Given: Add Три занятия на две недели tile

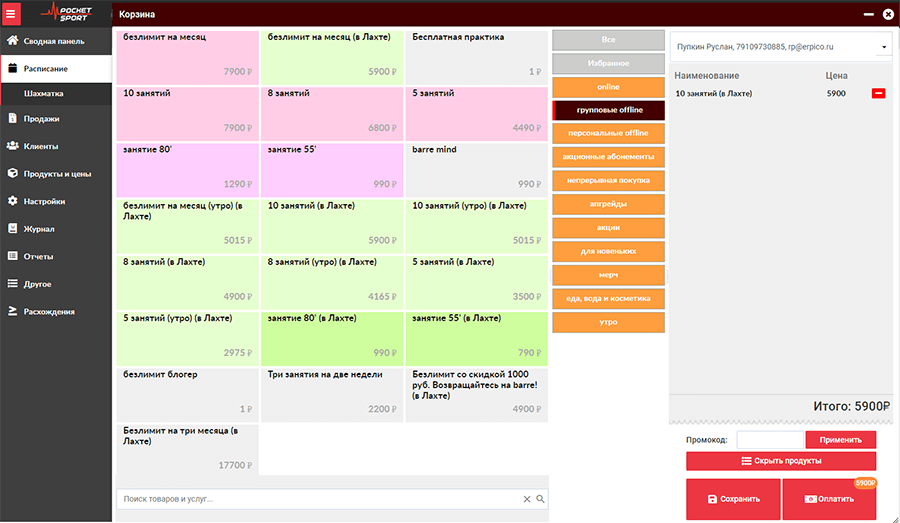Looking at the screenshot, I should (332, 394).
